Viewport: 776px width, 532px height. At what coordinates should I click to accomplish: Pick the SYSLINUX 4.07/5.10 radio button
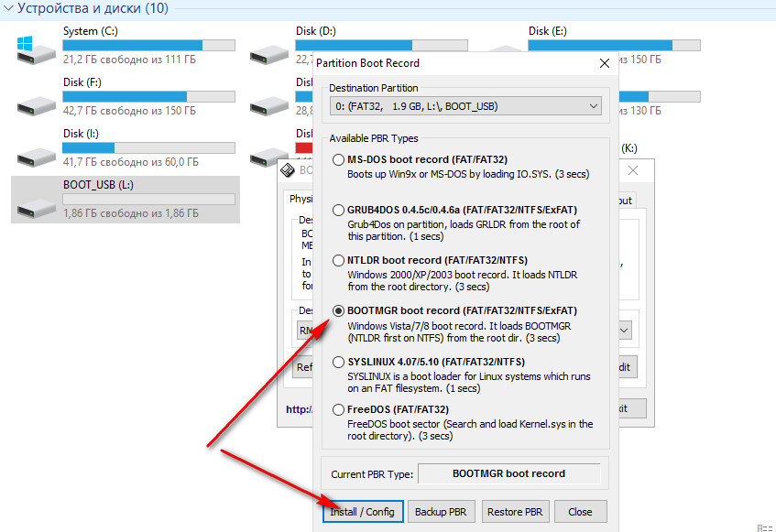point(339,361)
